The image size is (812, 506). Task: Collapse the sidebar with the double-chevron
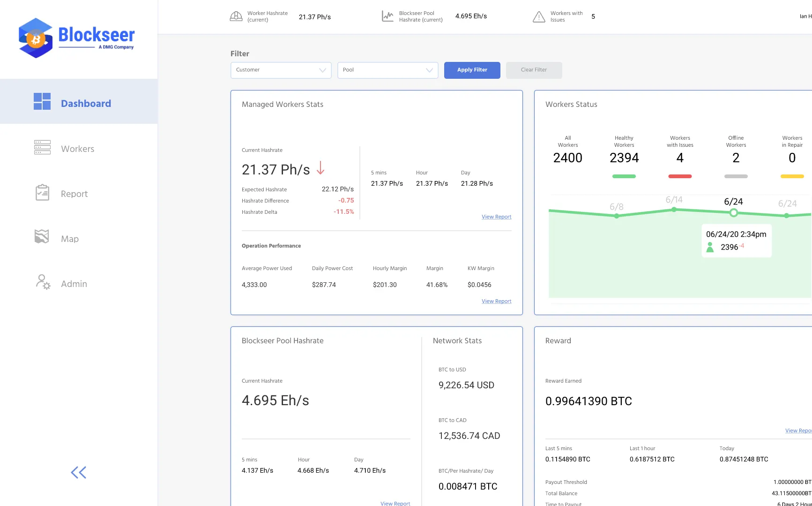tap(78, 472)
